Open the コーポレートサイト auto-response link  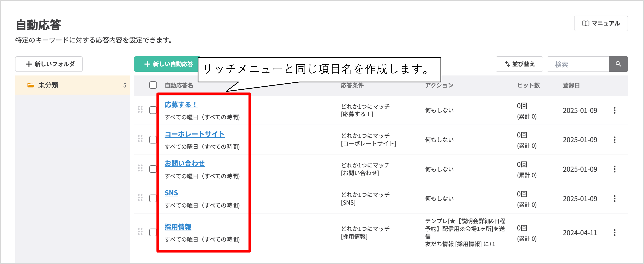195,134
